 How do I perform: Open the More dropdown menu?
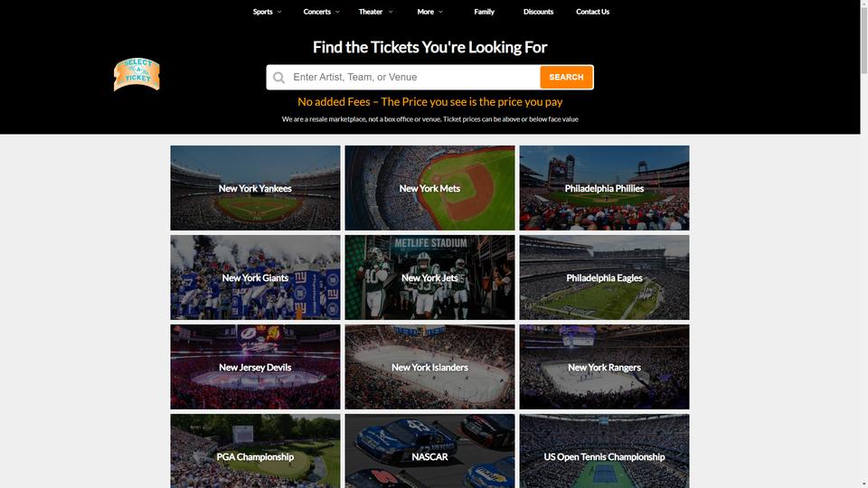(x=429, y=12)
